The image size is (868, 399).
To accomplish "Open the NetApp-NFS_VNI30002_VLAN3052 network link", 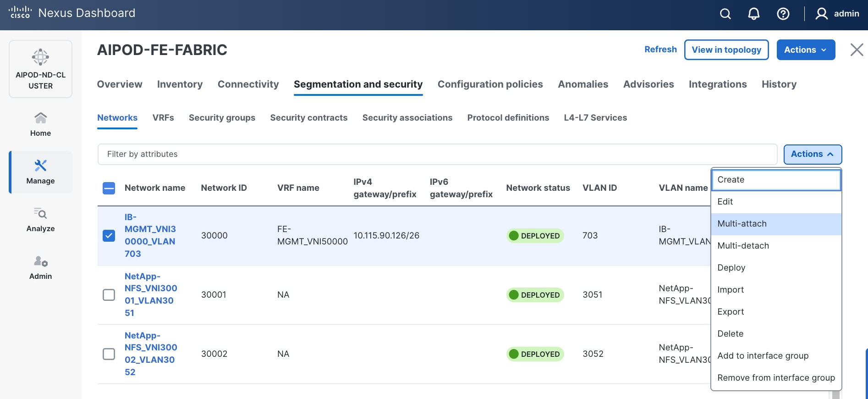I will [150, 354].
